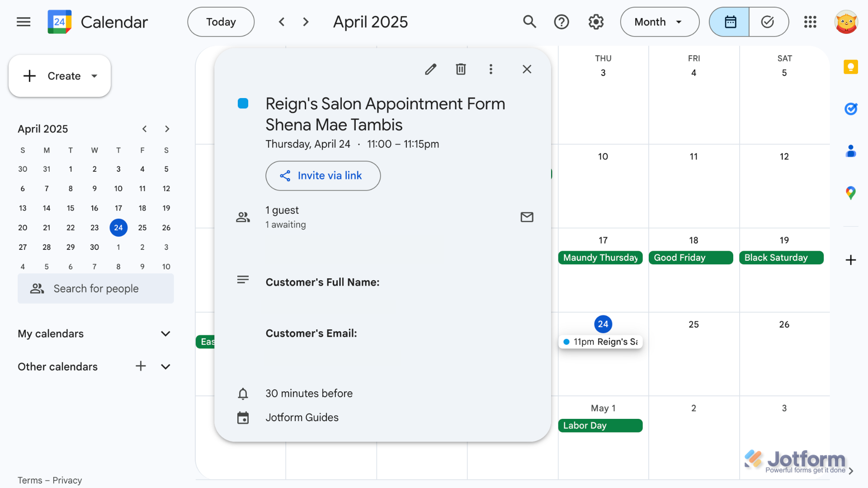
Task: Email the awaiting guest
Action: tap(527, 217)
